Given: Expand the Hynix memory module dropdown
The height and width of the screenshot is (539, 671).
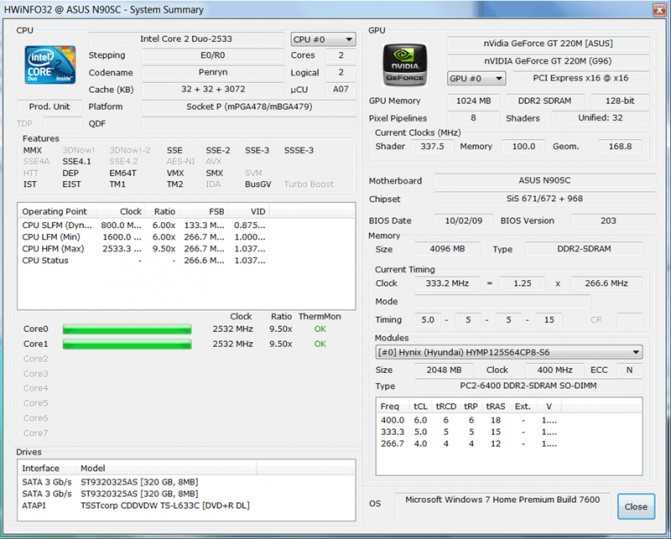Looking at the screenshot, I should point(508,352).
